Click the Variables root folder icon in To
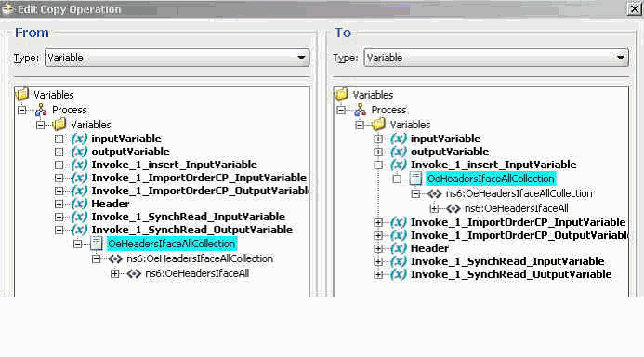This screenshot has width=644, height=357. (341, 95)
